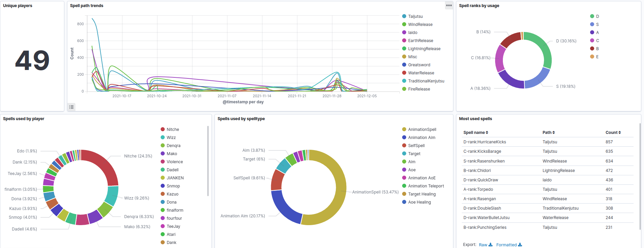Click the B-rank:Chidori cell

[477, 171]
